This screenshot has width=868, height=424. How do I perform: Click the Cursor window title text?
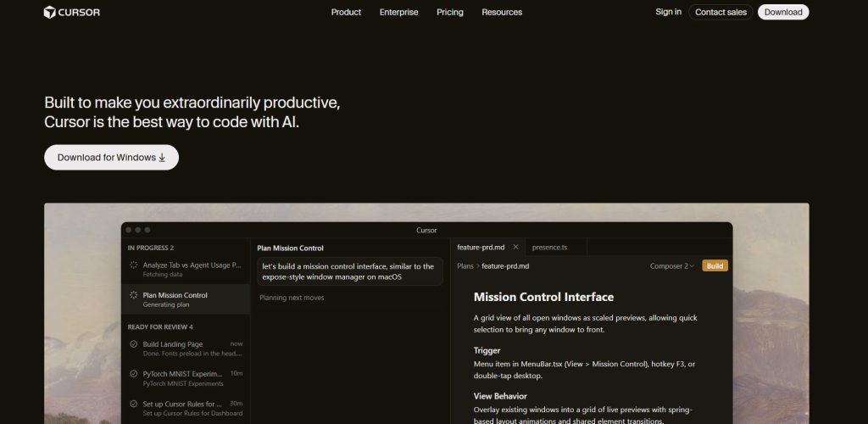(426, 231)
